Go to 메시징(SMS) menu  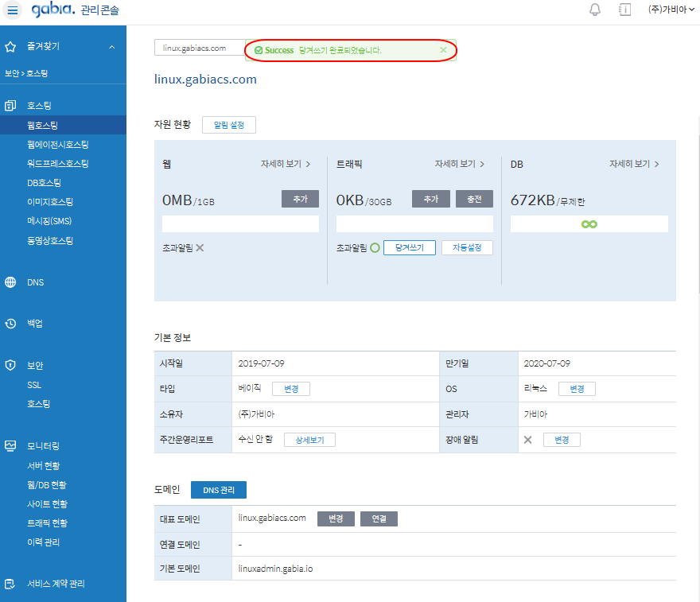point(49,221)
